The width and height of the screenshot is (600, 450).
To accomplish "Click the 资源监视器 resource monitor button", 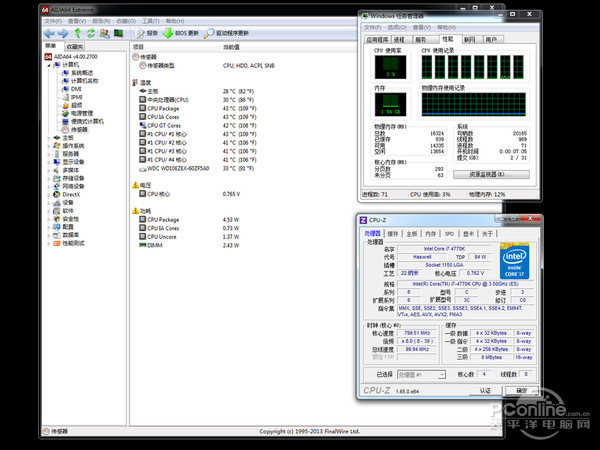I will (x=490, y=174).
